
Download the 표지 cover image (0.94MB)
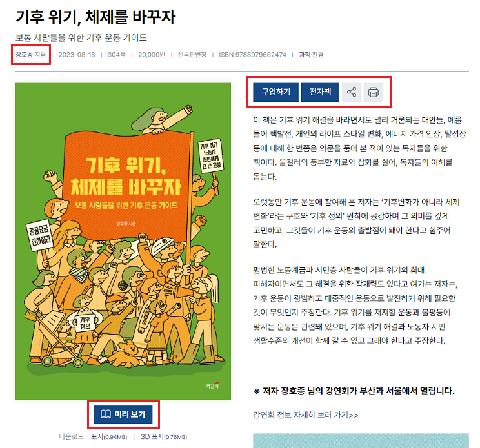click(109, 436)
